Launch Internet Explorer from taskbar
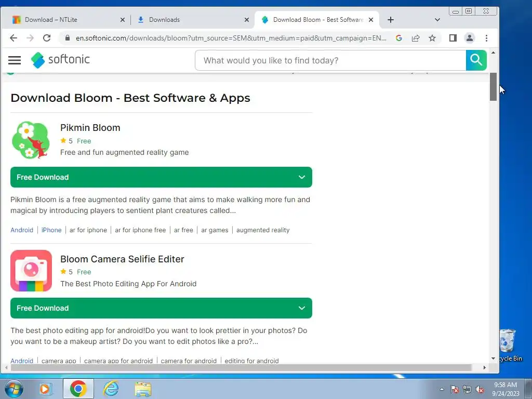 pyautogui.click(x=111, y=389)
